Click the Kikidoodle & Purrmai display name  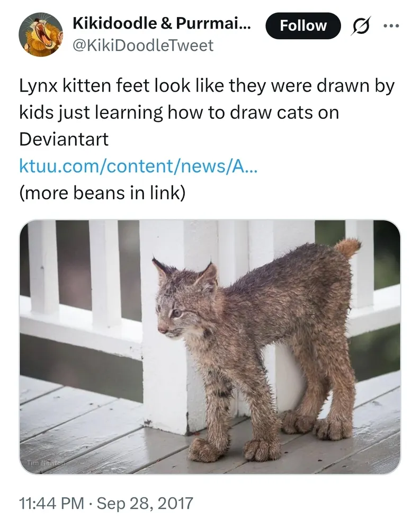click(160, 23)
